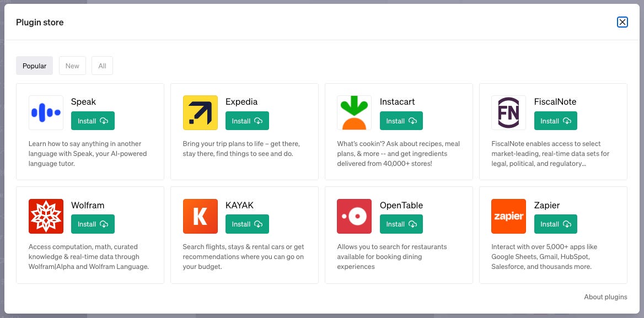Switch to the All tab
This screenshot has width=644, height=318.
click(x=102, y=66)
